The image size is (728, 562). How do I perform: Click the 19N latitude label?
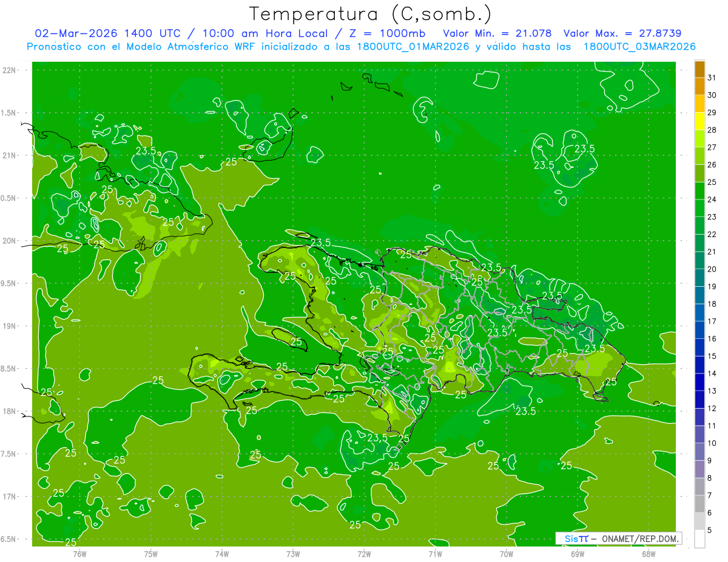pyautogui.click(x=9, y=326)
